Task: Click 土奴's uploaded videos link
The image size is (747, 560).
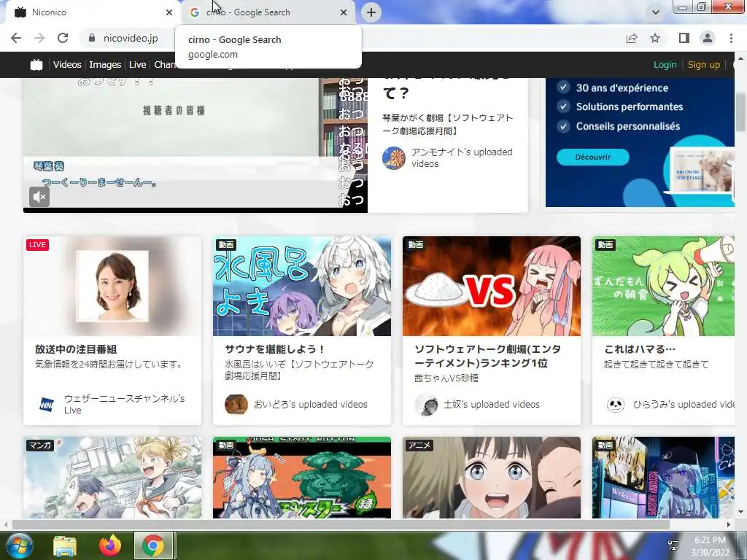Action: (491, 404)
